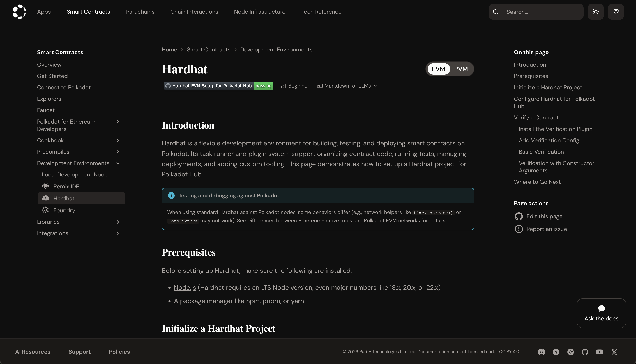Click the Hardhat link in introduction paragraph
This screenshot has width=636, height=364.
click(x=174, y=143)
